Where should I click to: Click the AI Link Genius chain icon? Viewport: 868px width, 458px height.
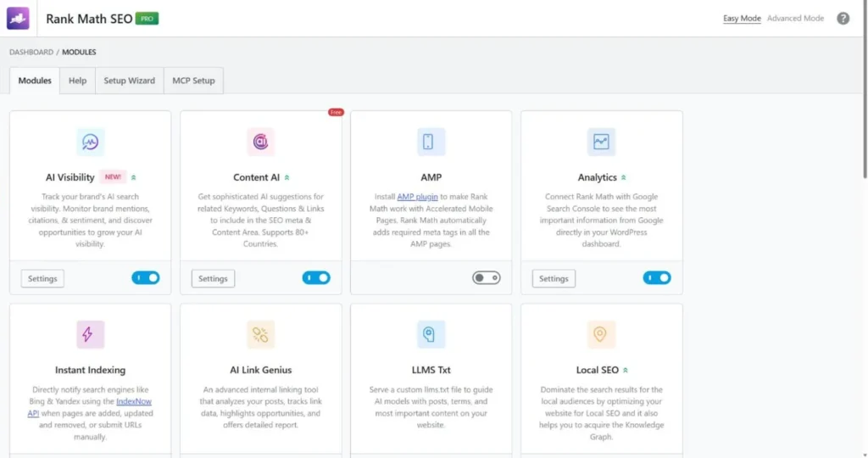261,334
